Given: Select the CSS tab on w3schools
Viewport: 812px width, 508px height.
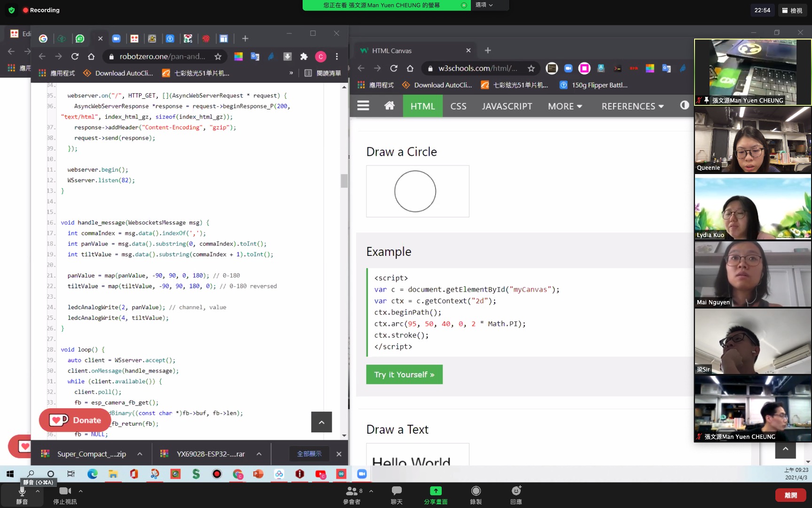Looking at the screenshot, I should click(x=458, y=106).
